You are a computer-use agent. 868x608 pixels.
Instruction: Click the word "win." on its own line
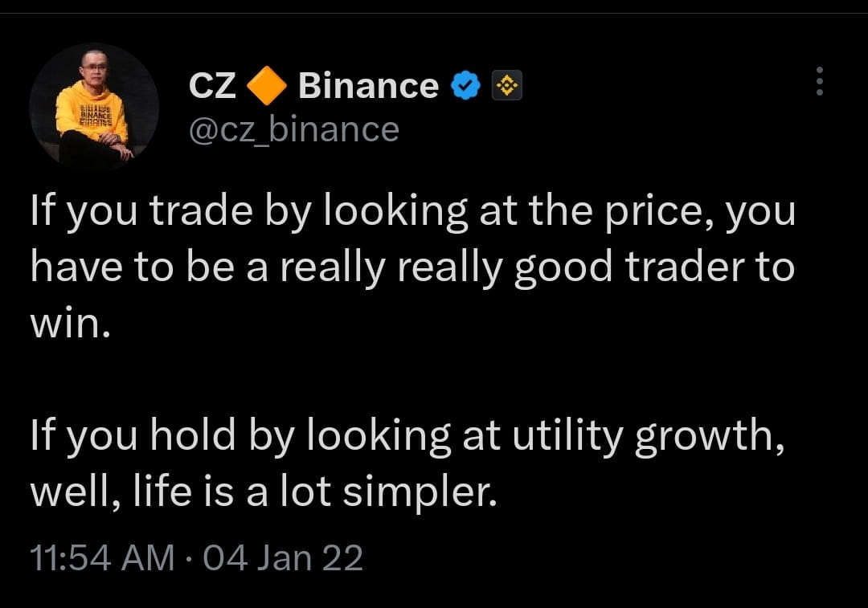tap(70, 324)
